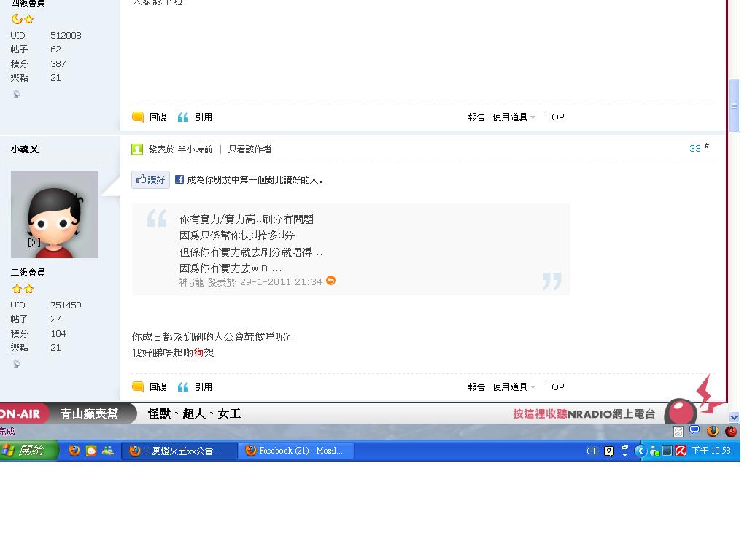Switch to 三更燈火五xx公會 taskbar window
Image resolution: width=747 pixels, height=560 pixels.
[x=179, y=451]
